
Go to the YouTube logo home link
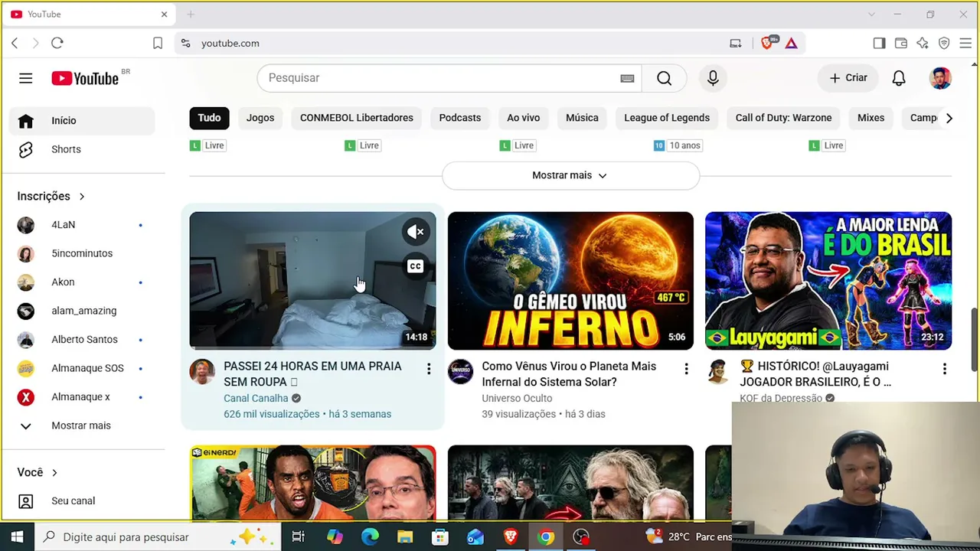[86, 78]
